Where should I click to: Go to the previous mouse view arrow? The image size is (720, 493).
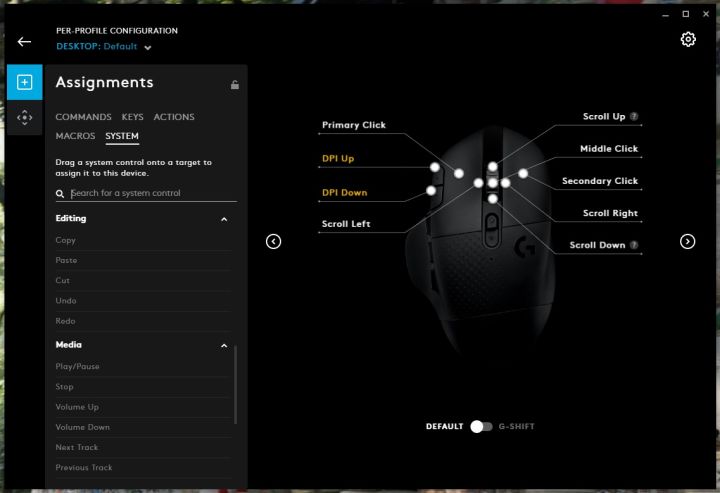(273, 241)
